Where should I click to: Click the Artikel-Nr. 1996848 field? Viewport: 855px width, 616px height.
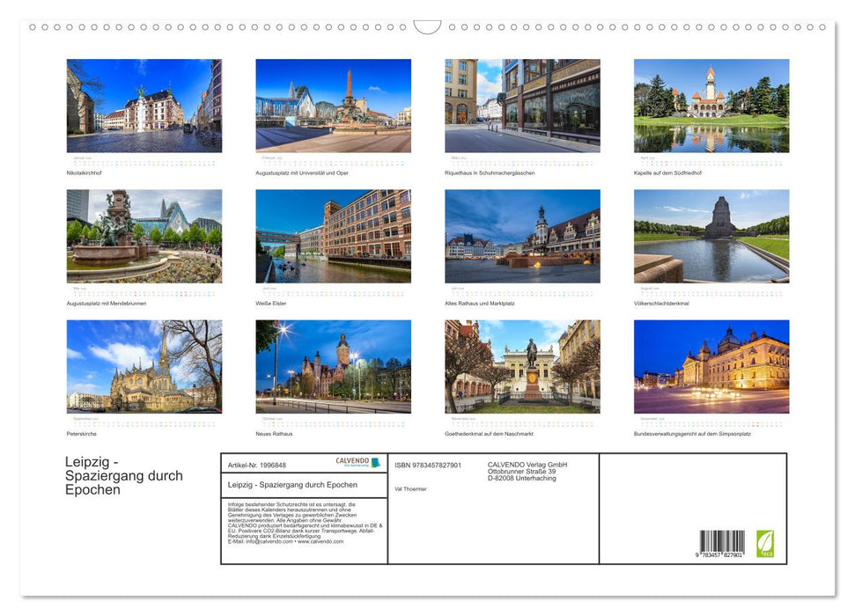click(258, 465)
